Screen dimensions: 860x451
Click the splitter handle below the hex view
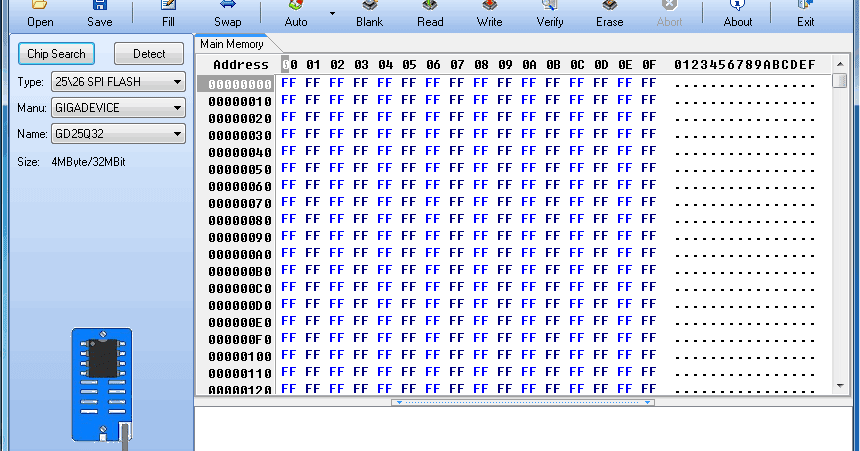tap(523, 402)
